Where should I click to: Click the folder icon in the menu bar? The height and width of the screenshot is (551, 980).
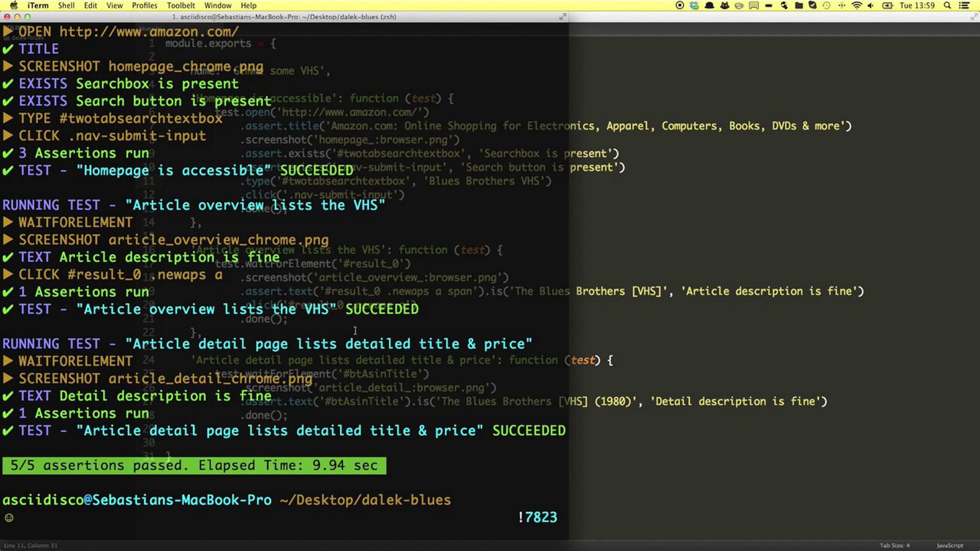point(799,5)
